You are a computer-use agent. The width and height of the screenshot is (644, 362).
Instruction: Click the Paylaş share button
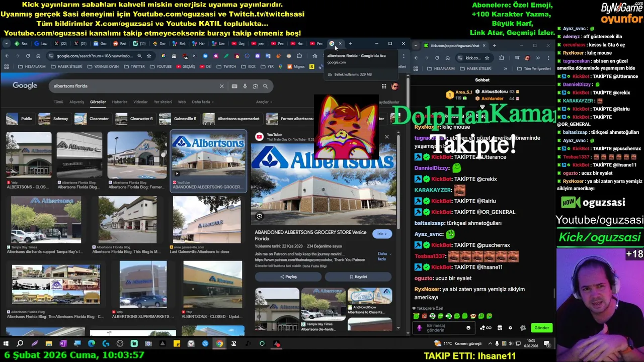tap(288, 277)
